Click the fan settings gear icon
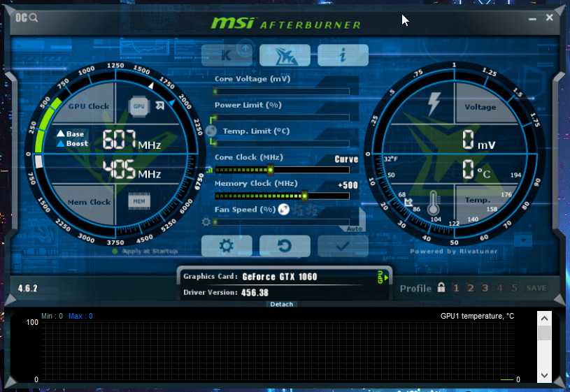The height and width of the screenshot is (392, 570). 206,222
